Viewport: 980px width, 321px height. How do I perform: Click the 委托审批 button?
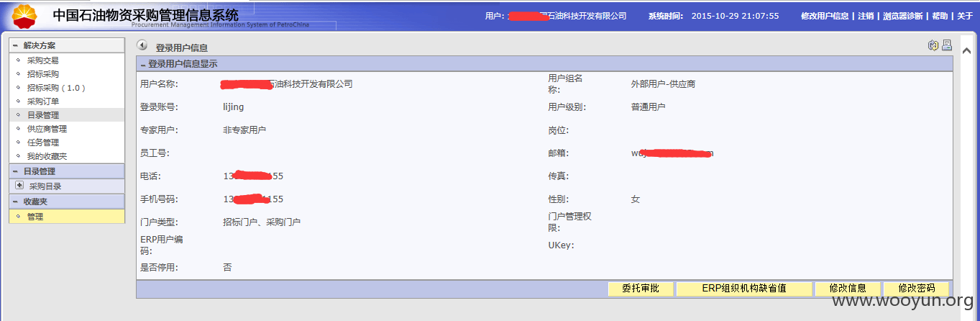640,289
